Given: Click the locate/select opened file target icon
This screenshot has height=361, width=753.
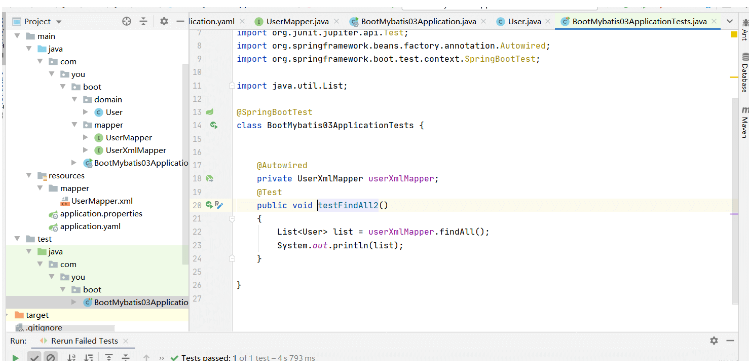Looking at the screenshot, I should click(126, 21).
